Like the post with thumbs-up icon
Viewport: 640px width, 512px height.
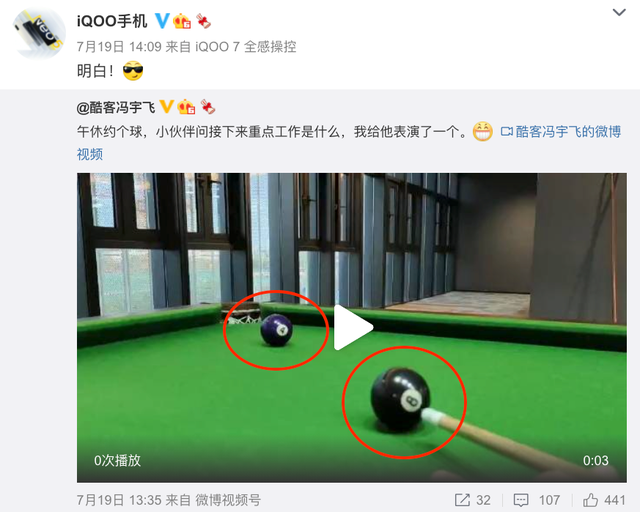[590, 499]
